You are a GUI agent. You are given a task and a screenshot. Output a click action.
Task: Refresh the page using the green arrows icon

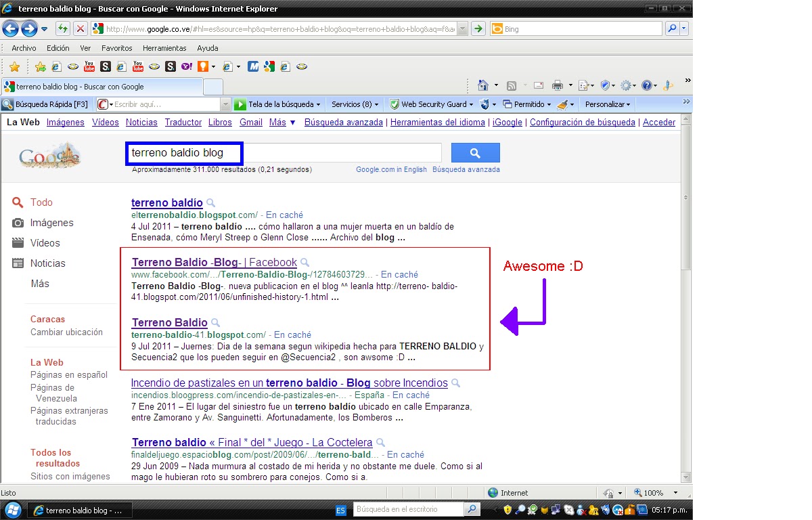62,28
